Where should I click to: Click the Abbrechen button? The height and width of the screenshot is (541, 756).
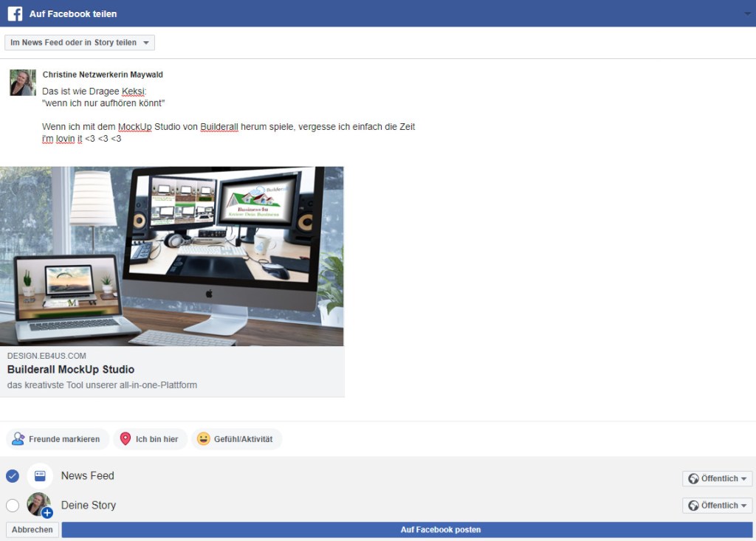point(32,530)
